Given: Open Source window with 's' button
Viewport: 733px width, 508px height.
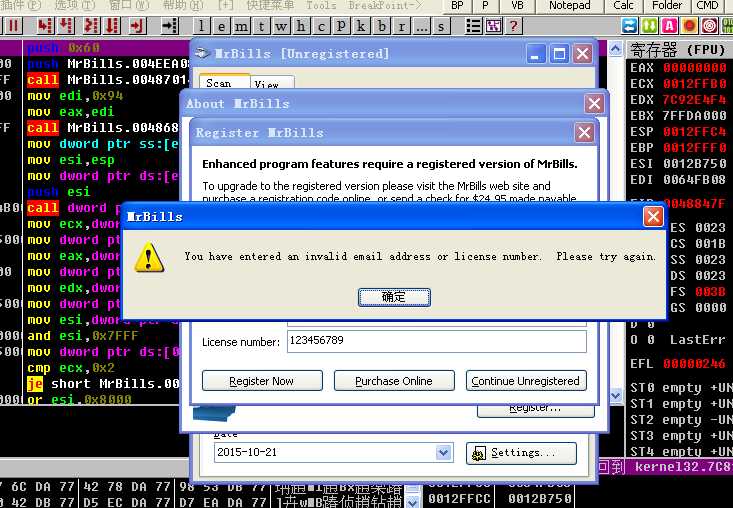Looking at the screenshot, I should point(441,26).
